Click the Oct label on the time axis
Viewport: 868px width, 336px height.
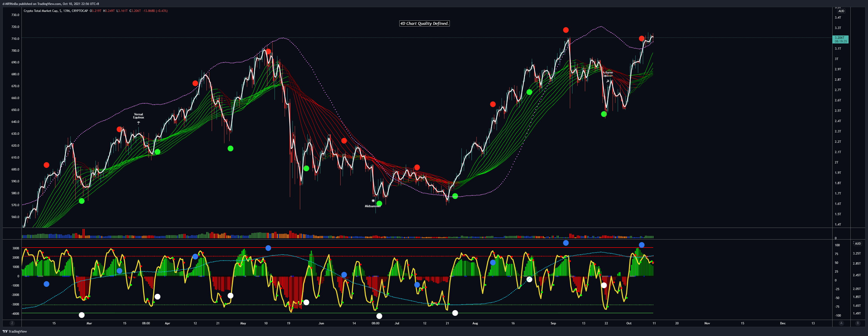629,323
